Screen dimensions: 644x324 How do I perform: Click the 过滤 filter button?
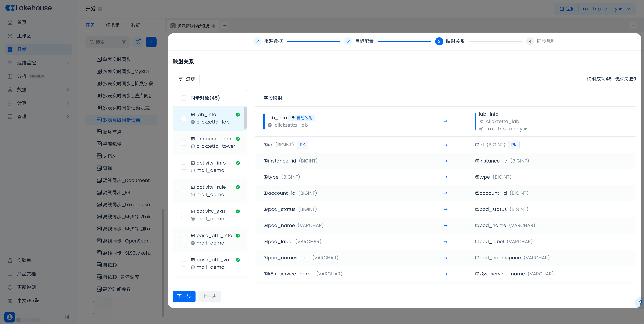(x=186, y=79)
